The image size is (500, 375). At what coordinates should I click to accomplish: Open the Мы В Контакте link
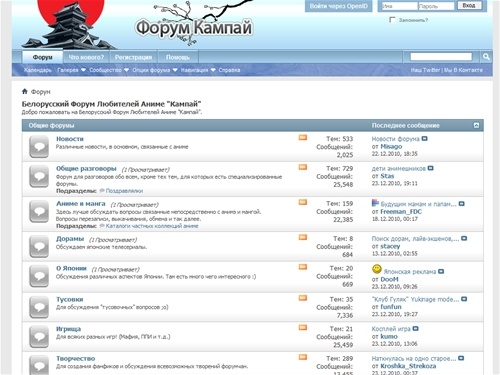coord(463,70)
